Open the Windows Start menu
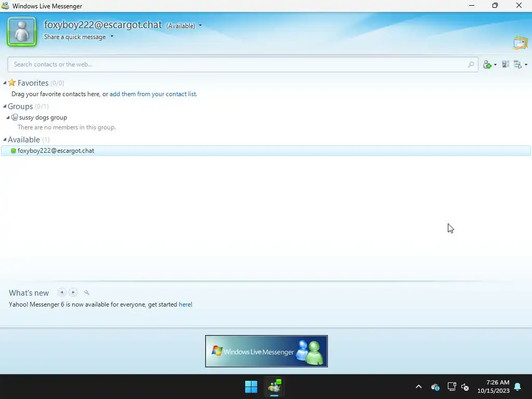Viewport: 532px width, 399px height. tap(251, 387)
